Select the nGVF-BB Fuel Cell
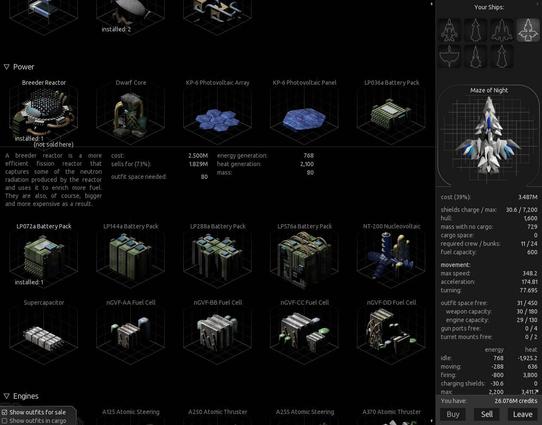The height and width of the screenshot is (425, 542). click(217, 332)
